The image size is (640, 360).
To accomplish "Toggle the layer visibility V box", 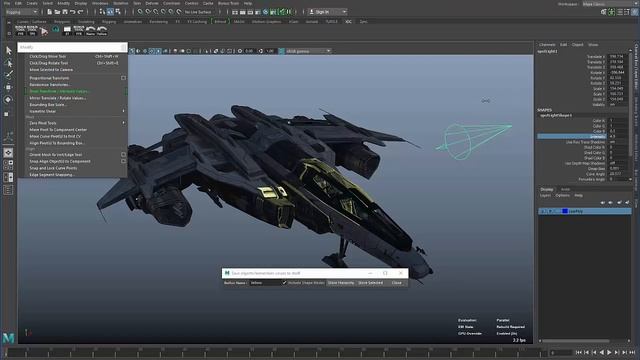I will [x=543, y=211].
